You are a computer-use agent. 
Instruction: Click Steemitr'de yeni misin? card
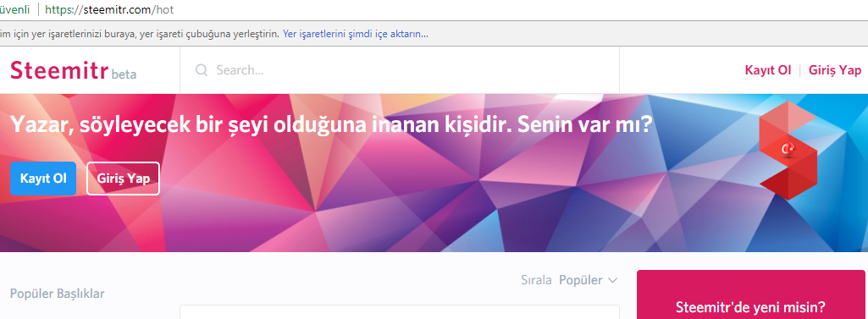[x=750, y=294]
